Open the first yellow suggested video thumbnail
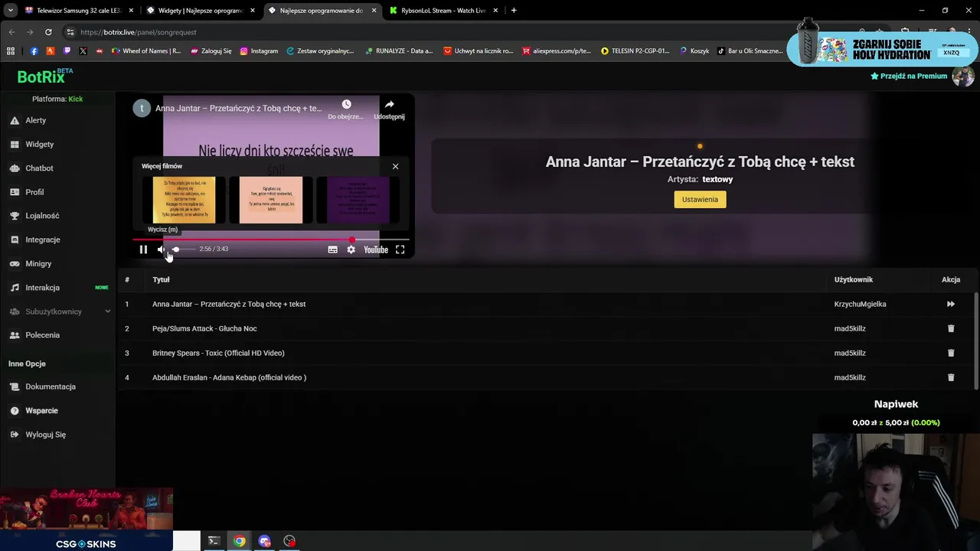 pyautogui.click(x=184, y=200)
